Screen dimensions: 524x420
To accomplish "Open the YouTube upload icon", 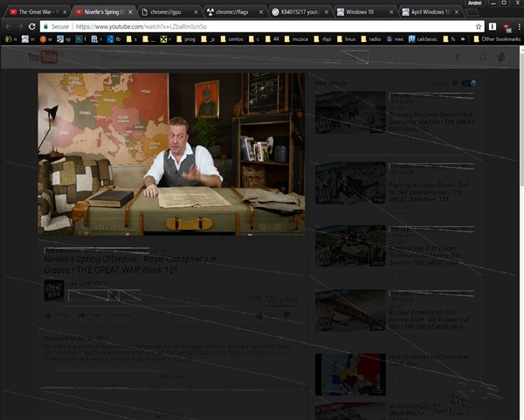I will (x=456, y=57).
